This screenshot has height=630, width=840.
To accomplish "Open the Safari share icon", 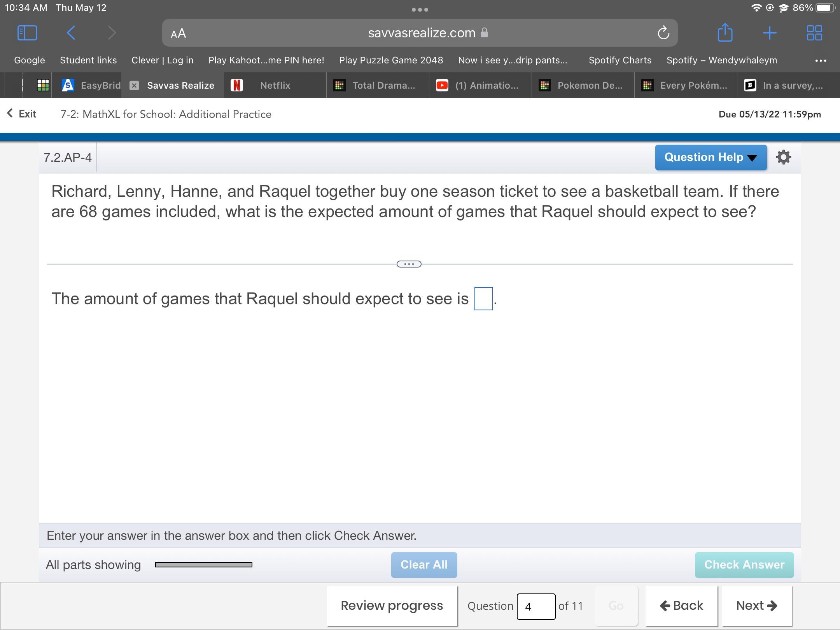I will (724, 33).
